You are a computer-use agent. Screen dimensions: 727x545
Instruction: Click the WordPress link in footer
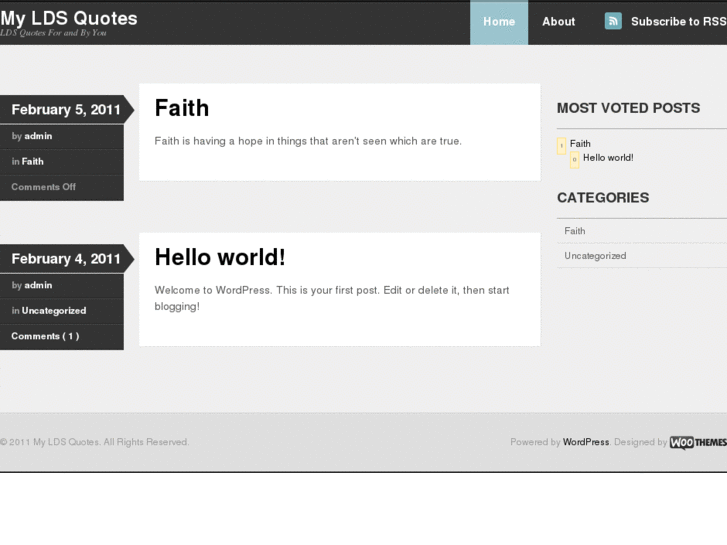[x=586, y=442]
